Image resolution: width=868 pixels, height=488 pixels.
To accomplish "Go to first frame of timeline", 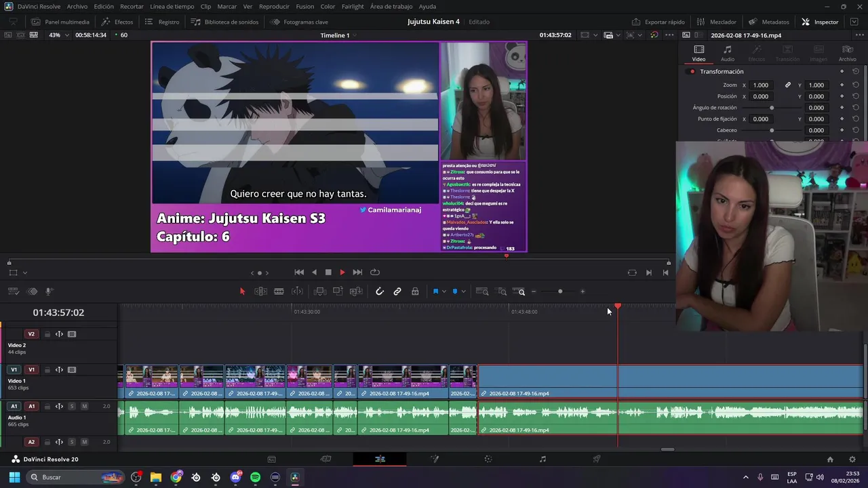I will [x=299, y=272].
